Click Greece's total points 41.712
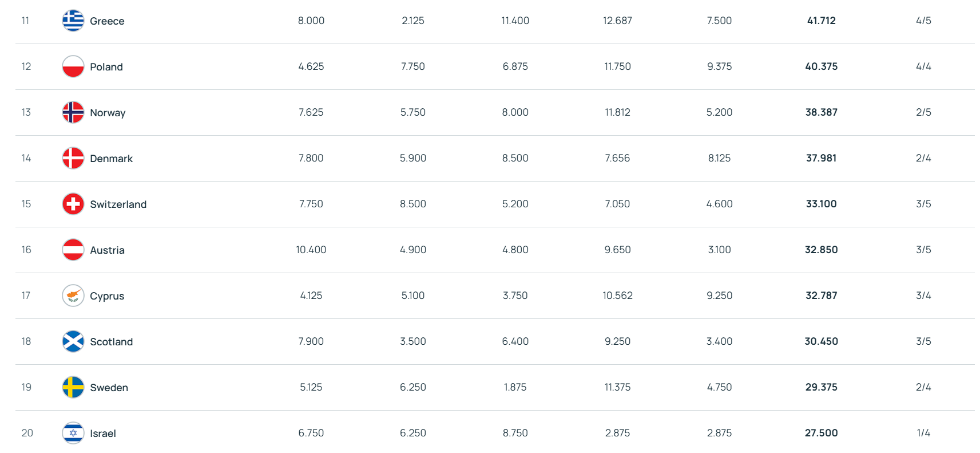 [x=821, y=21]
